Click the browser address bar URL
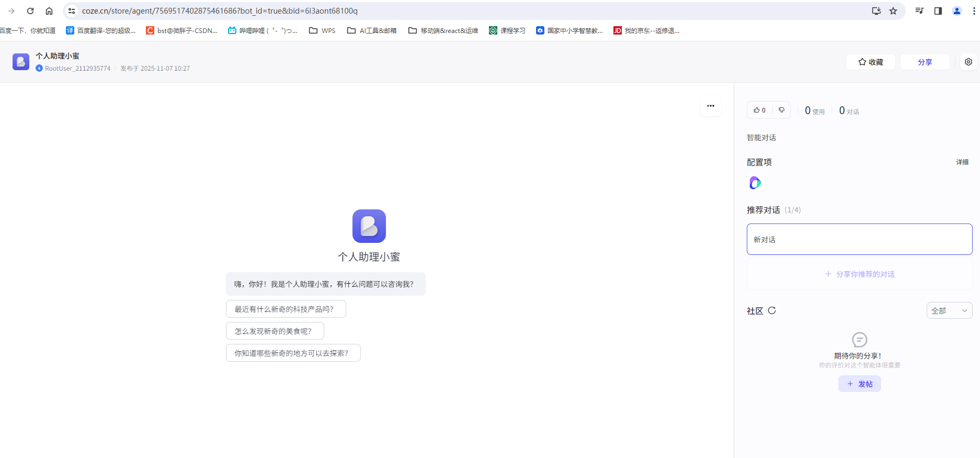The width and height of the screenshot is (980, 458). (x=220, y=11)
